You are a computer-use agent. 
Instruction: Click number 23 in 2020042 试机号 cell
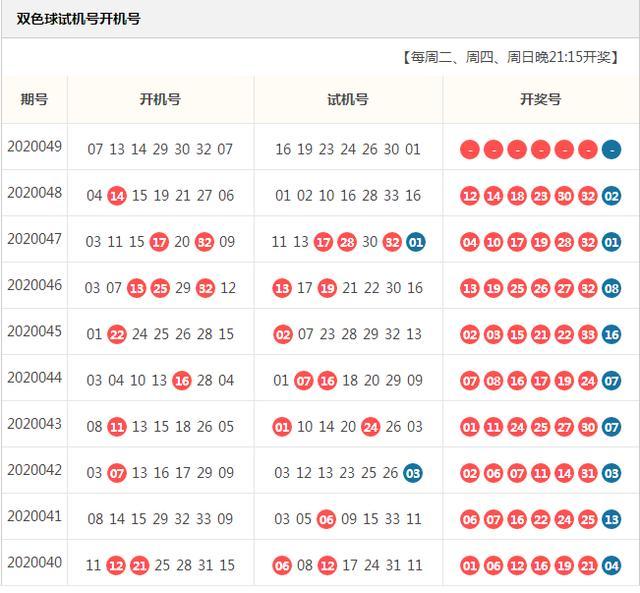tap(347, 473)
